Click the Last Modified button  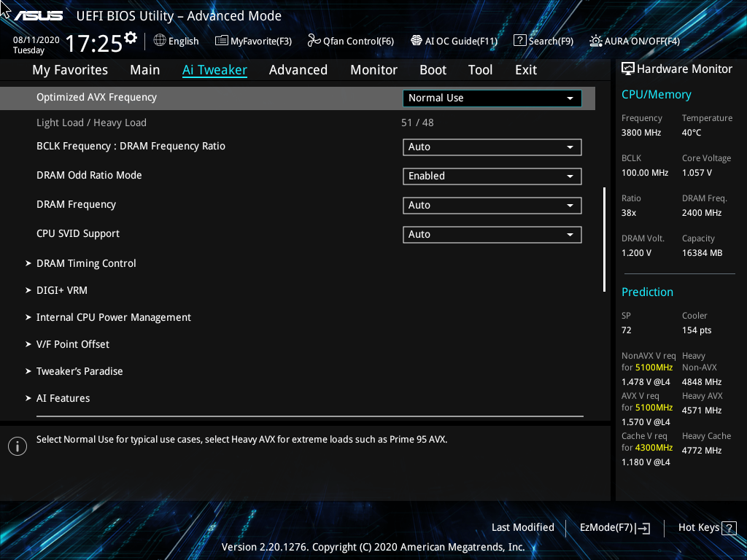tap(522, 528)
